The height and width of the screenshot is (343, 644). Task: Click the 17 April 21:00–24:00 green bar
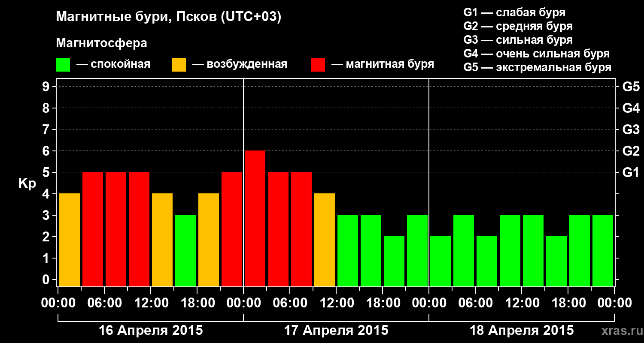(x=417, y=250)
